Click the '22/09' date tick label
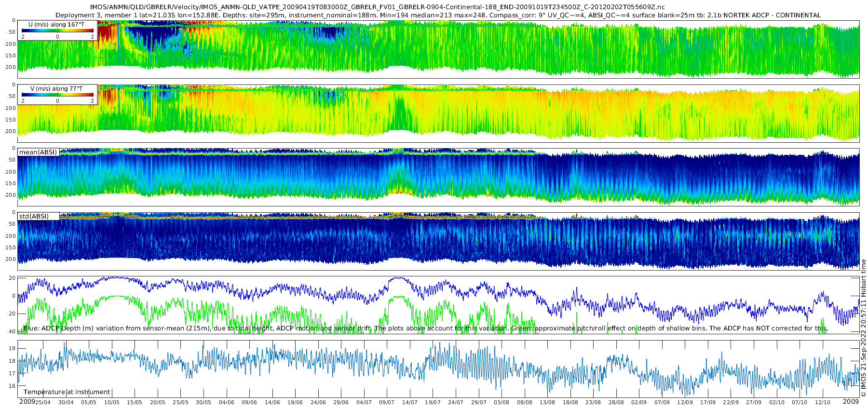 [731, 402]
